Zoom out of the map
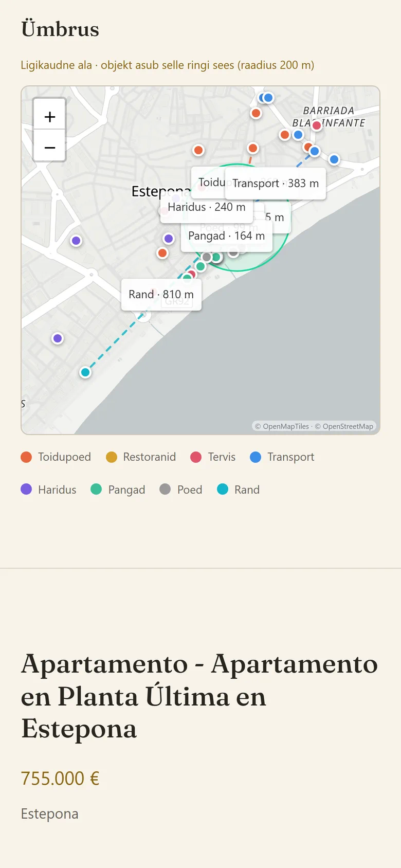Image resolution: width=401 pixels, height=868 pixels. click(x=49, y=147)
